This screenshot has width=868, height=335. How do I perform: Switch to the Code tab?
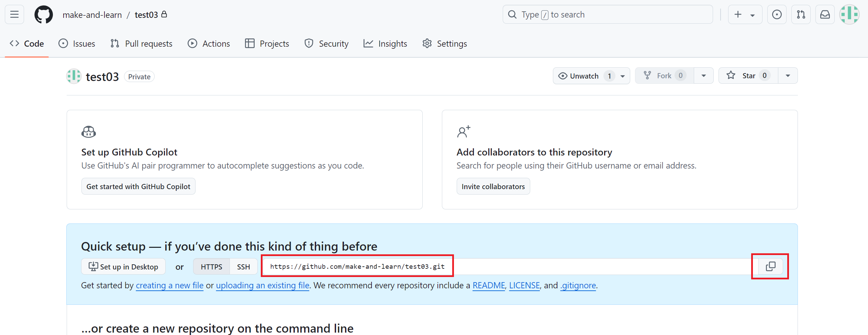coord(27,44)
